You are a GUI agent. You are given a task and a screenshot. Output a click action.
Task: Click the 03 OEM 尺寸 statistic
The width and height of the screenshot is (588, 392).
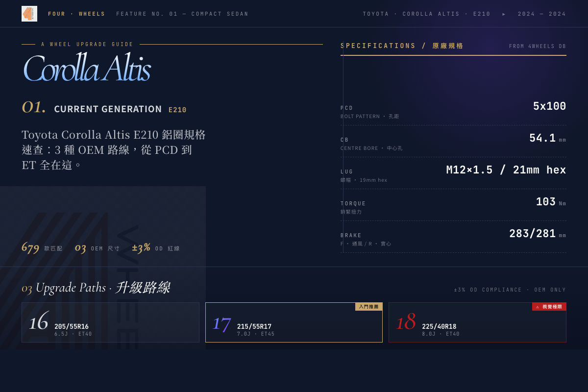pyautogui.click(x=98, y=247)
